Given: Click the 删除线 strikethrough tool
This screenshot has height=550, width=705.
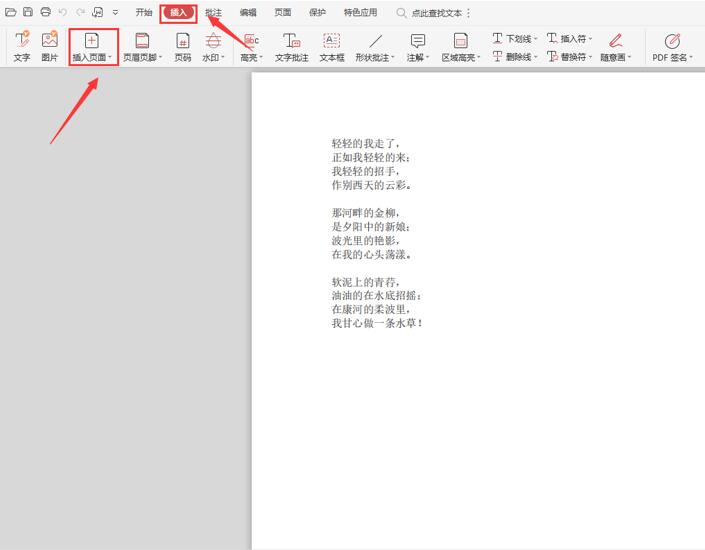Looking at the screenshot, I should (514, 57).
